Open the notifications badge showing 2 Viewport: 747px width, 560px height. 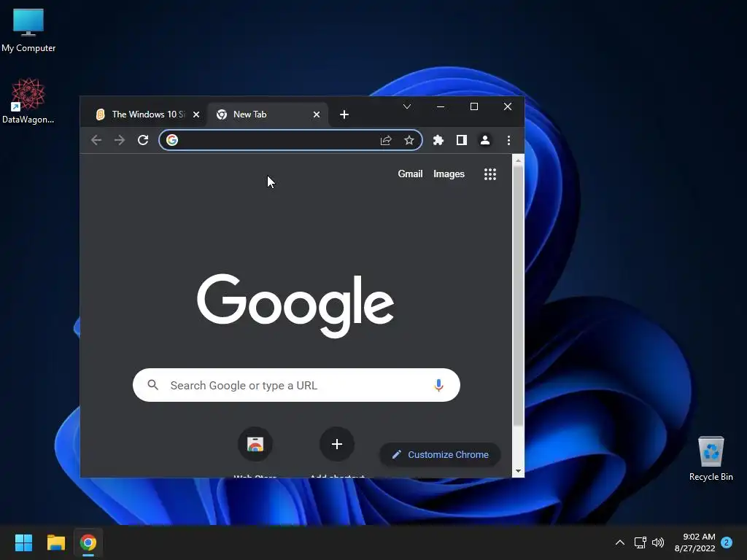coord(727,542)
